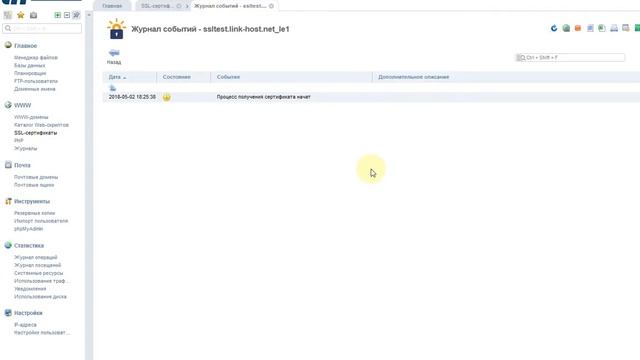
Task: Click the Назад back arrow button
Action: pyautogui.click(x=114, y=57)
